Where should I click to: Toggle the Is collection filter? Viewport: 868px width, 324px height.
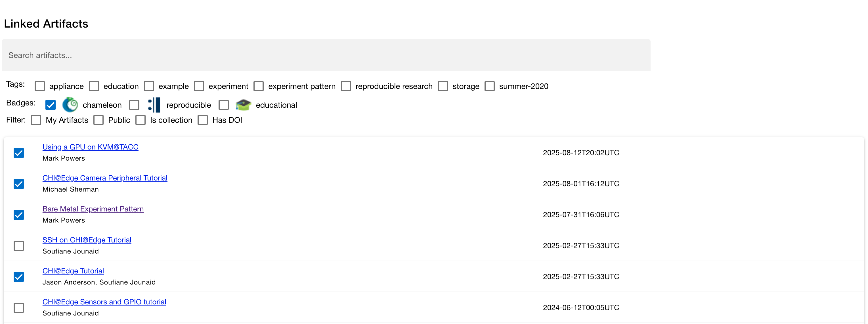coord(141,120)
